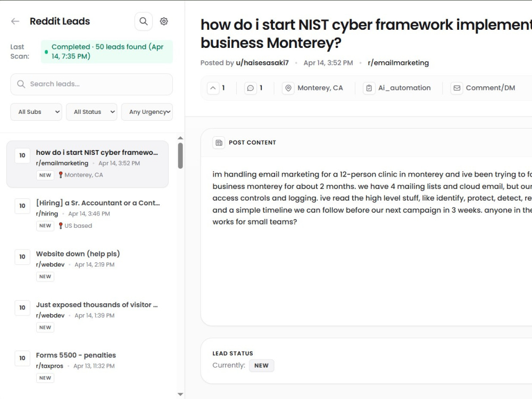Select the NIST cyber framework lead

click(88, 164)
